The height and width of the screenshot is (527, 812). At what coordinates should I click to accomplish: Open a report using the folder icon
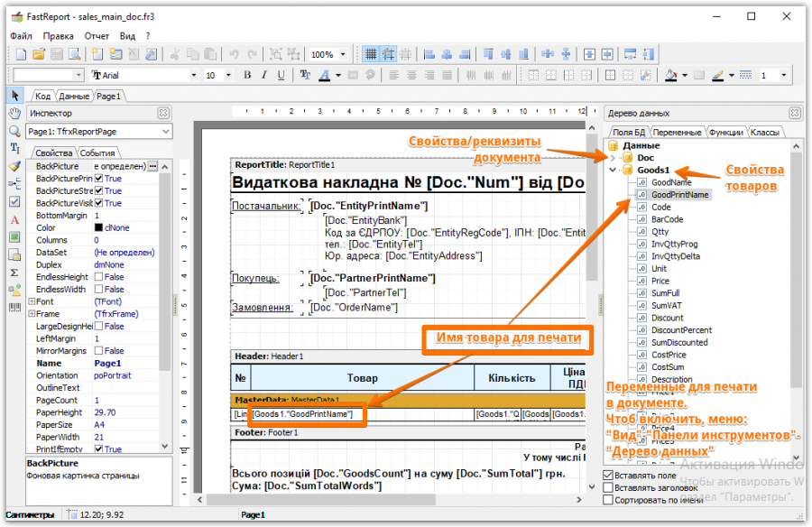[x=39, y=54]
